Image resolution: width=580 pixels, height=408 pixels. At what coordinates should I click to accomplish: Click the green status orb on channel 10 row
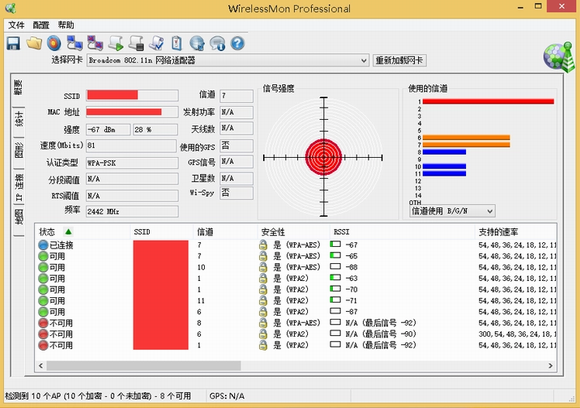point(43,267)
